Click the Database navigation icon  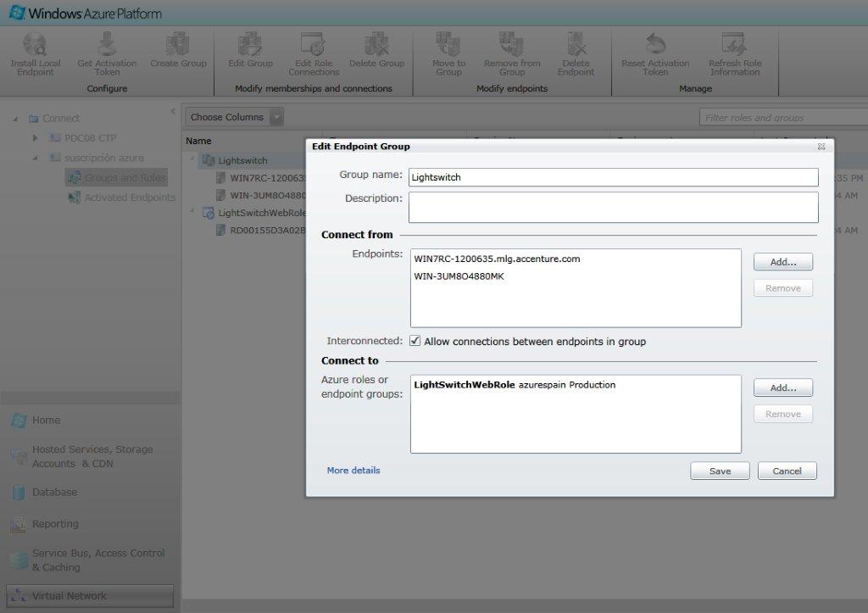(x=19, y=493)
